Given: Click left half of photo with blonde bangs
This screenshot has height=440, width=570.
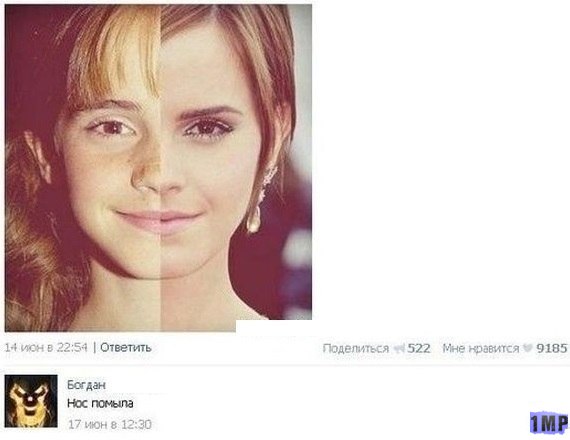Looking at the screenshot, I should coord(83,167).
